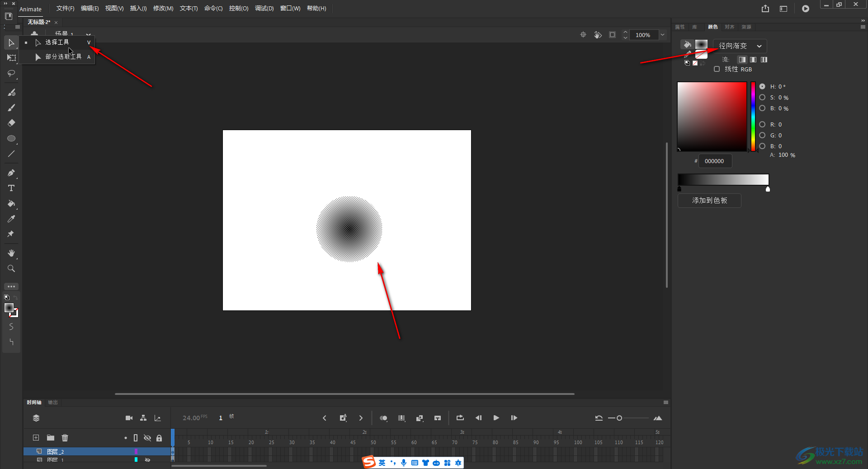Click the insert keyframe icon
This screenshot has height=469, width=868.
[343, 418]
